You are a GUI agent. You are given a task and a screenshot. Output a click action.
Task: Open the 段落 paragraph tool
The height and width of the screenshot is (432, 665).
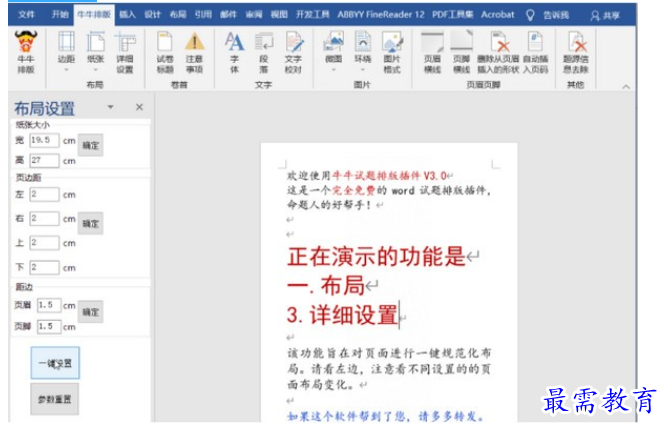click(264, 53)
